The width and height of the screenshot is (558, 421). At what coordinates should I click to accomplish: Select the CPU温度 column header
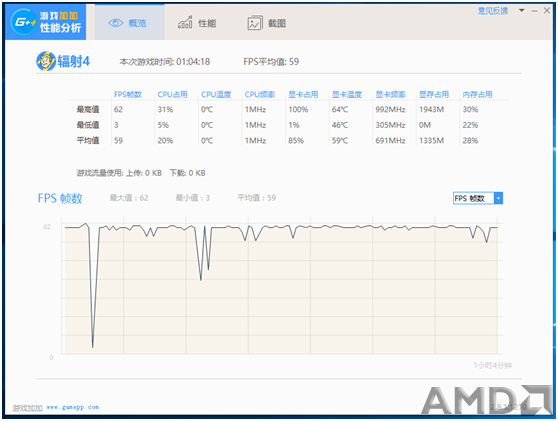coord(216,94)
